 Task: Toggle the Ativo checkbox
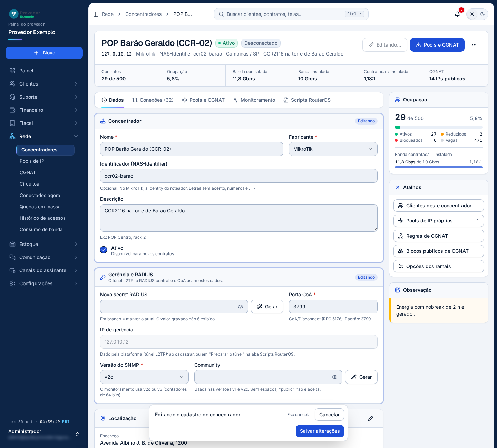coord(104,250)
